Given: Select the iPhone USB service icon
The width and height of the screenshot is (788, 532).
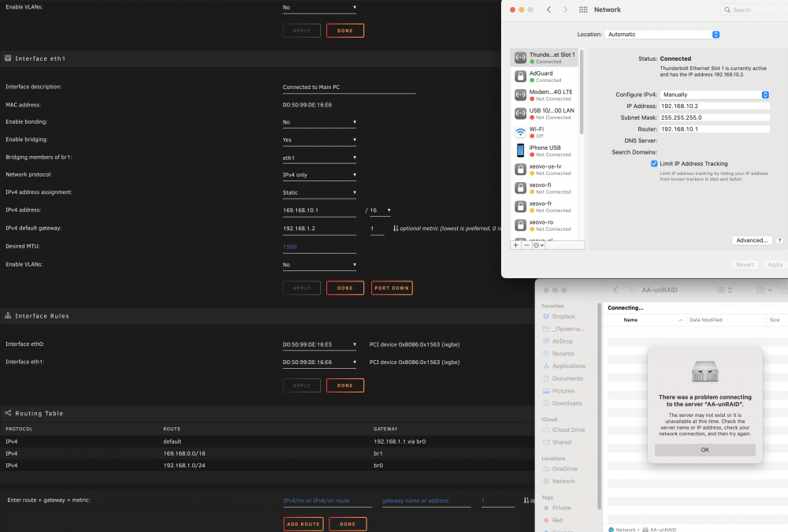Looking at the screenshot, I should 520,151.
